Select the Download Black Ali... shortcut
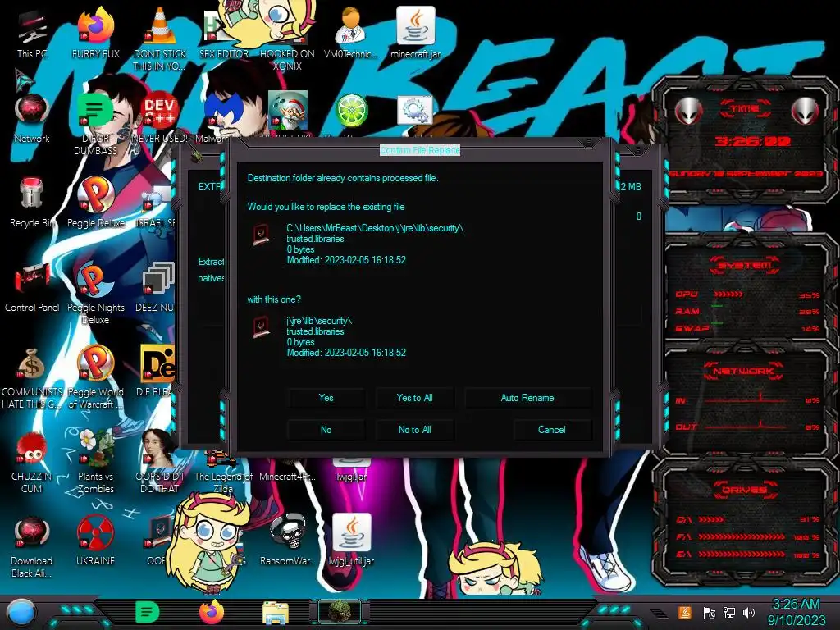Image resolution: width=840 pixels, height=630 pixels. [32, 547]
